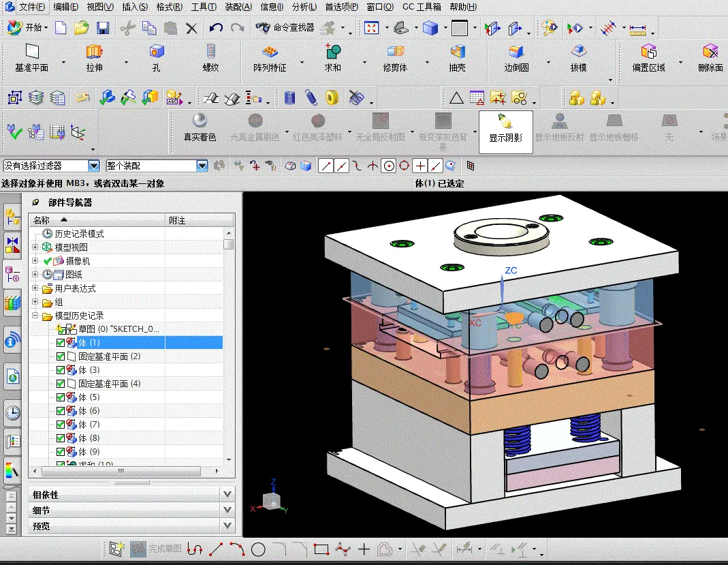Sort by the 名称 column header

pos(97,220)
